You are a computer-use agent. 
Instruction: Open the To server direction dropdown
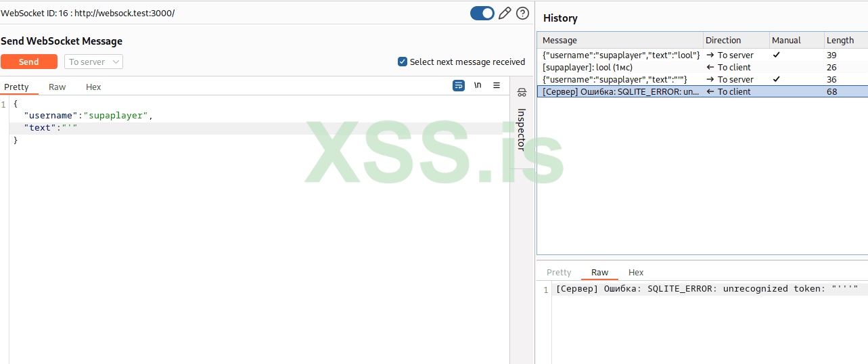click(x=94, y=62)
